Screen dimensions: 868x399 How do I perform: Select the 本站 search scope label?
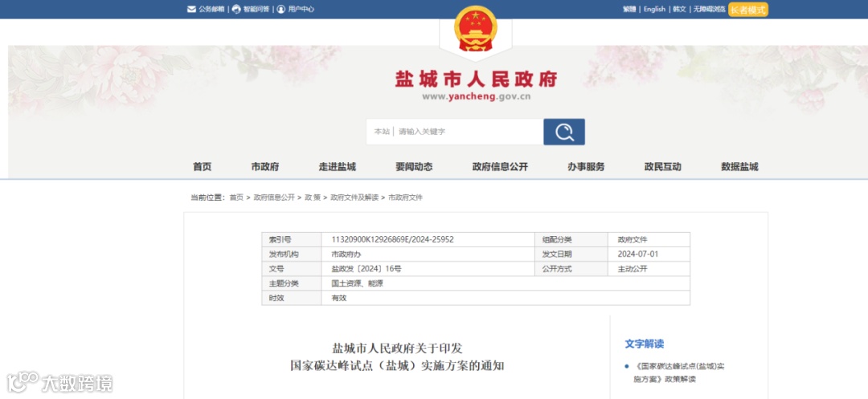pyautogui.click(x=382, y=132)
